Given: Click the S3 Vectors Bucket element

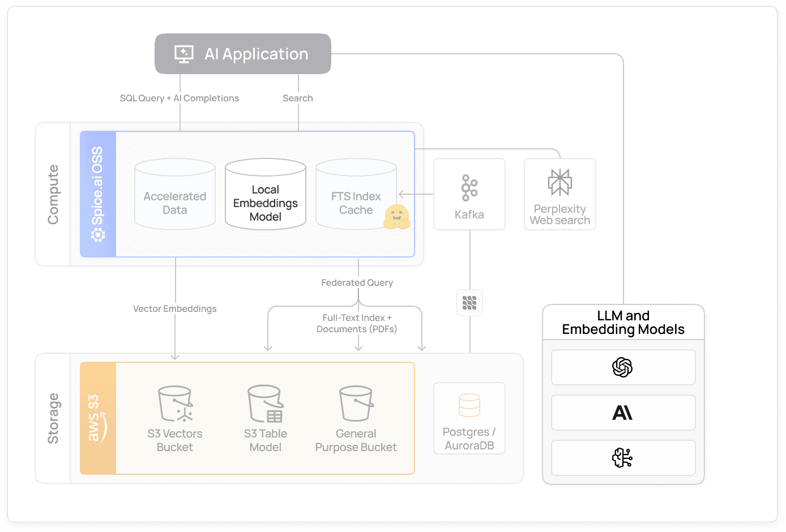Looking at the screenshot, I should [x=174, y=418].
